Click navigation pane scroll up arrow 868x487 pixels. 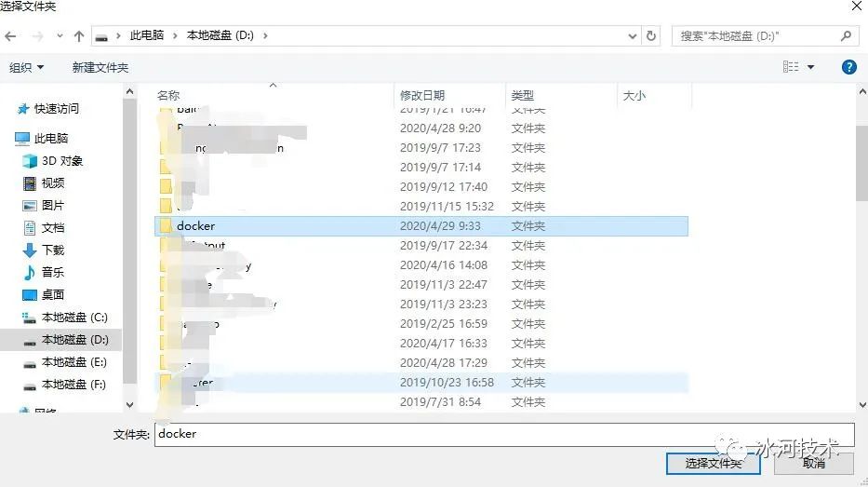[x=129, y=91]
